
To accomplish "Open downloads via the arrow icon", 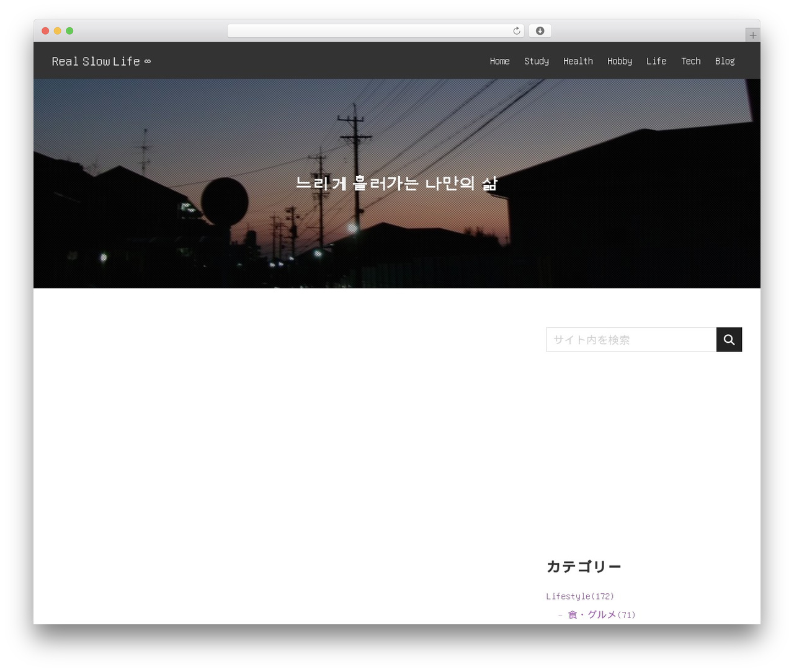I will (540, 31).
